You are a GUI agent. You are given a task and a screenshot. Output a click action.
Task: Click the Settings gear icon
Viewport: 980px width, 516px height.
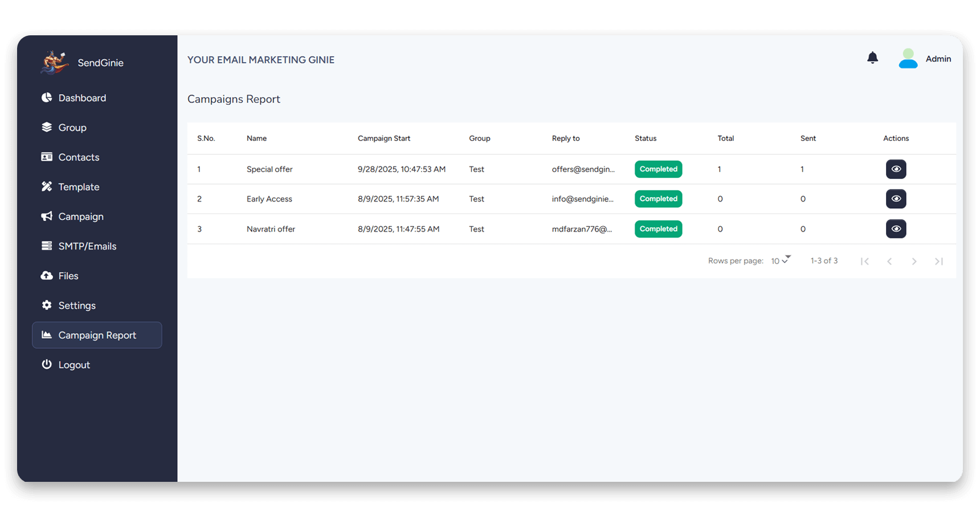[47, 305]
